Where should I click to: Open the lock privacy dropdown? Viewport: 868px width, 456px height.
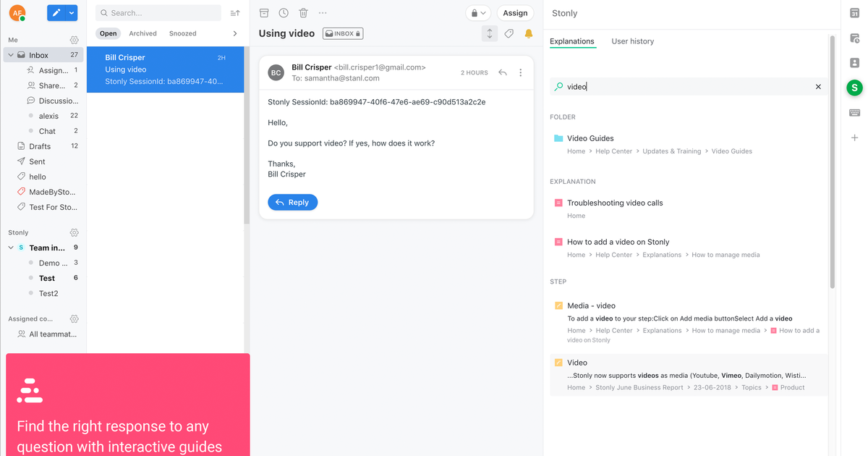click(x=478, y=13)
